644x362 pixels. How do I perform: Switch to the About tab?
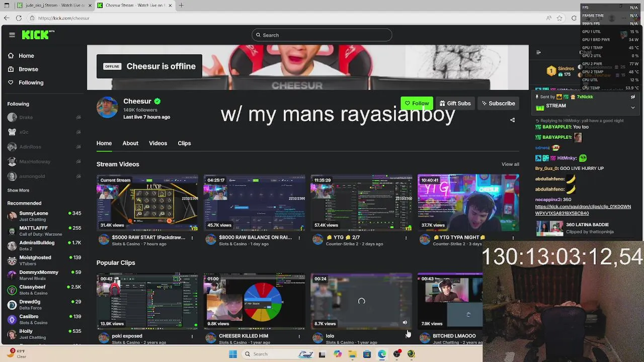tap(130, 143)
